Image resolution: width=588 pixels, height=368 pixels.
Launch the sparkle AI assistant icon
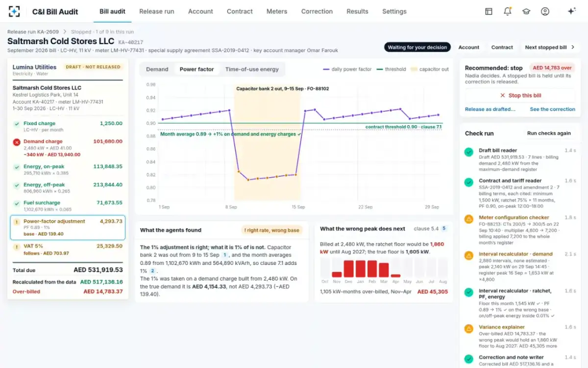pos(571,11)
